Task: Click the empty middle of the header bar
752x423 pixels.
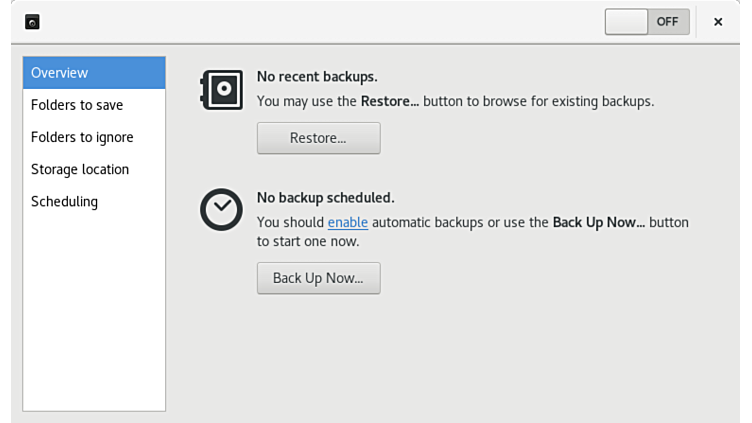Action: pos(320,21)
